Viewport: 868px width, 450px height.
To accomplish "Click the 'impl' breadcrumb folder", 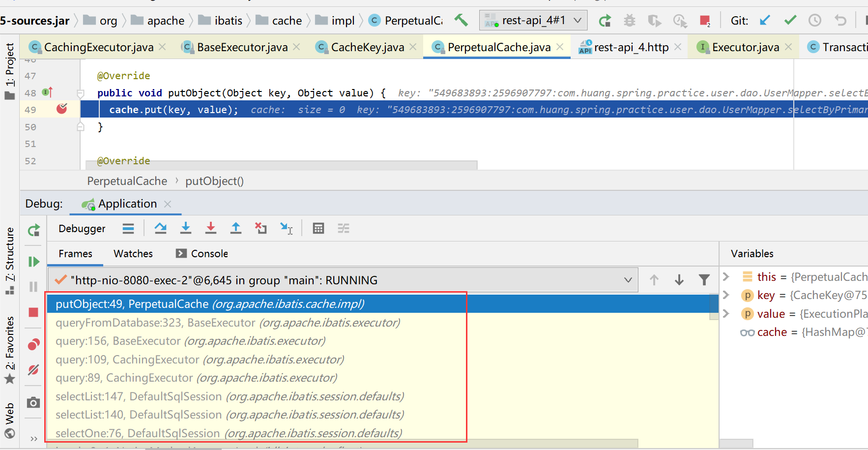I will tap(335, 21).
